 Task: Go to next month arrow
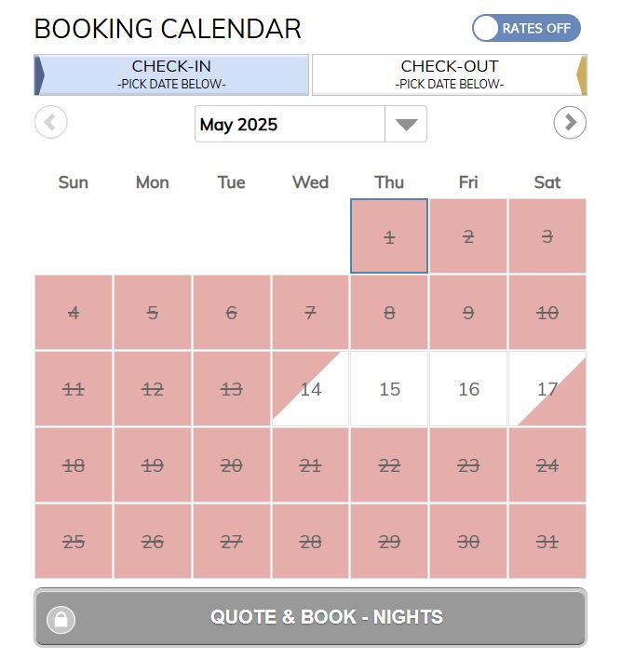click(x=570, y=122)
